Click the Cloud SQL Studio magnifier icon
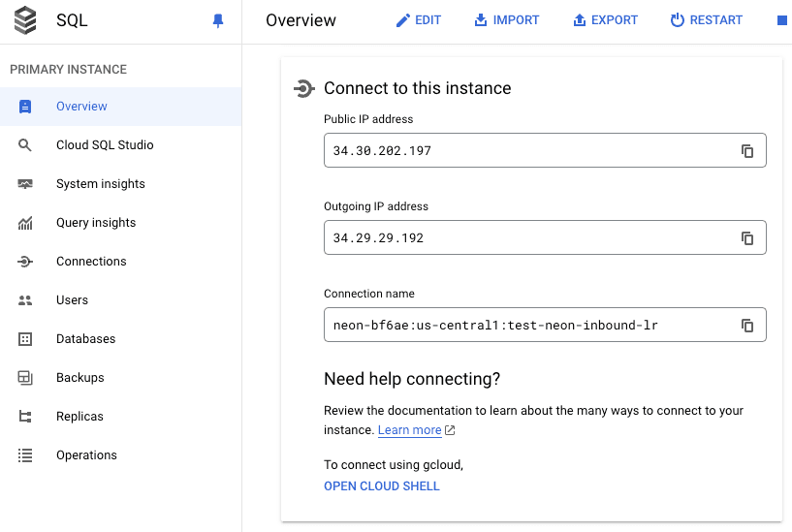792x532 pixels. tap(25, 145)
